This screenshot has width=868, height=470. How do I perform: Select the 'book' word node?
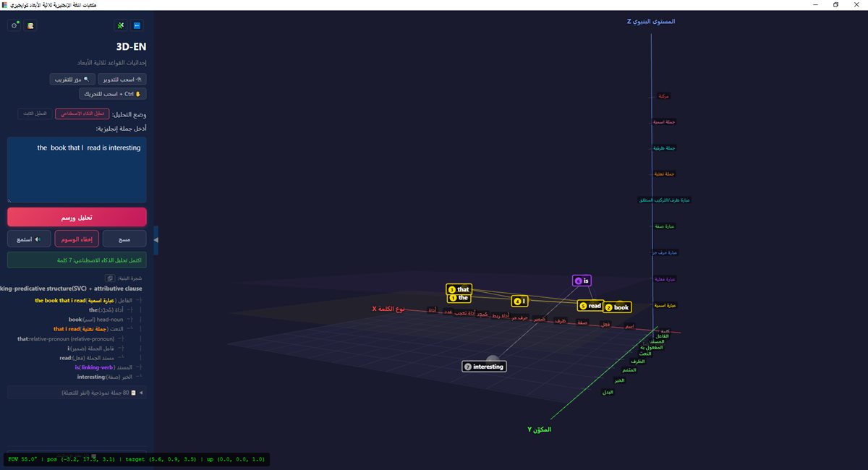point(617,307)
